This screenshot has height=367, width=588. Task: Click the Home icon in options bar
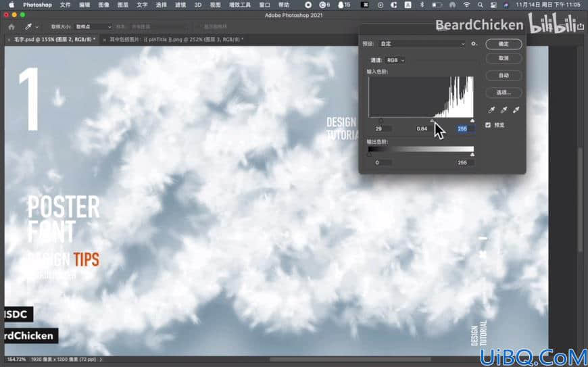tap(11, 27)
